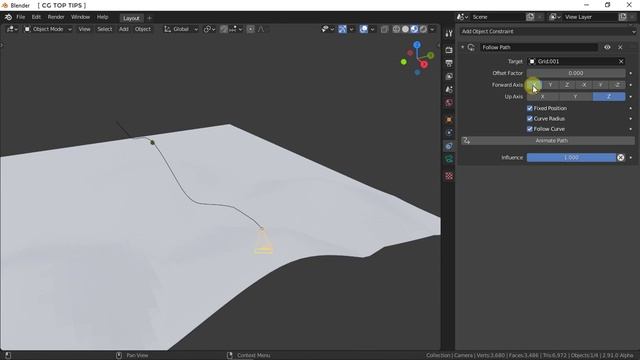This screenshot has height=360, width=640.
Task: Click the Animate Path button
Action: [x=548, y=140]
